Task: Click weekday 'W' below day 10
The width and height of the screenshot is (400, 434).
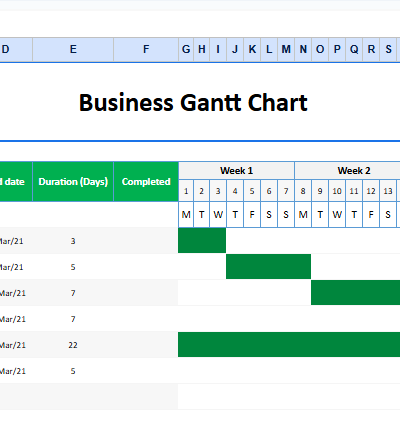Action: click(x=337, y=215)
